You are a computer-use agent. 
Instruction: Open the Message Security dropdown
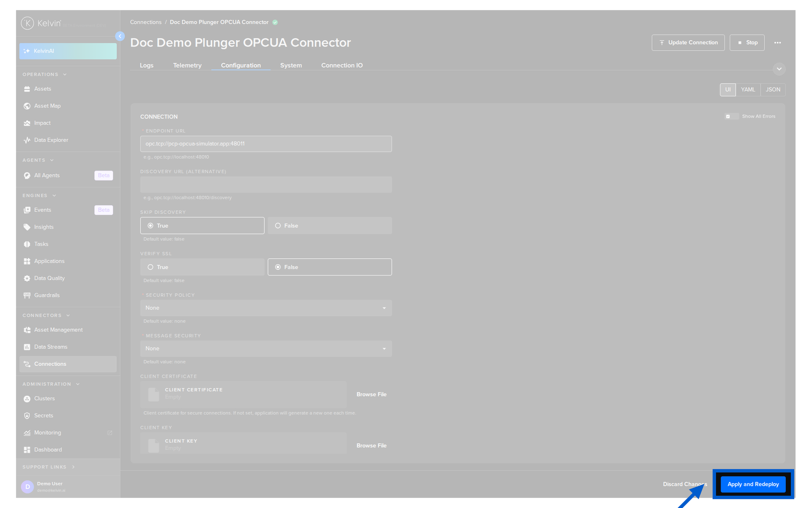266,349
